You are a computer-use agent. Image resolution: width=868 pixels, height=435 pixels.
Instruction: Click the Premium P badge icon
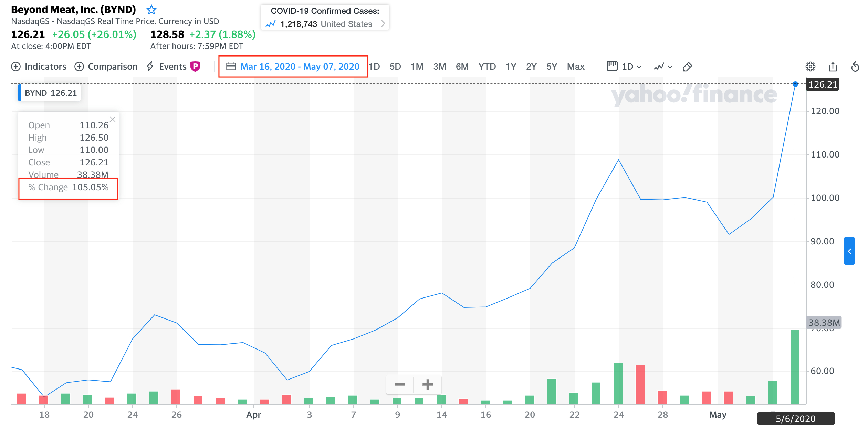pos(195,66)
